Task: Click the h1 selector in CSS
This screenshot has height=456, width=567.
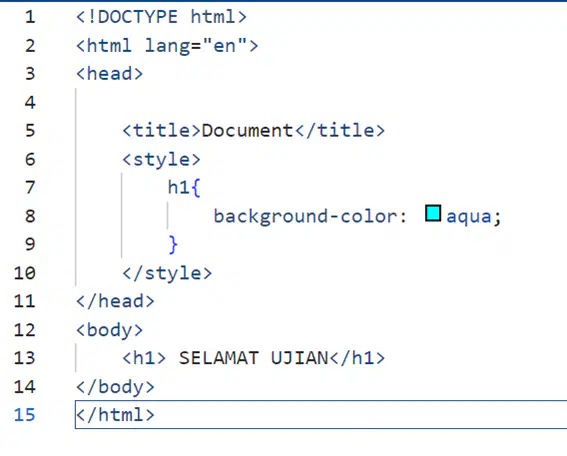Action: point(178,187)
